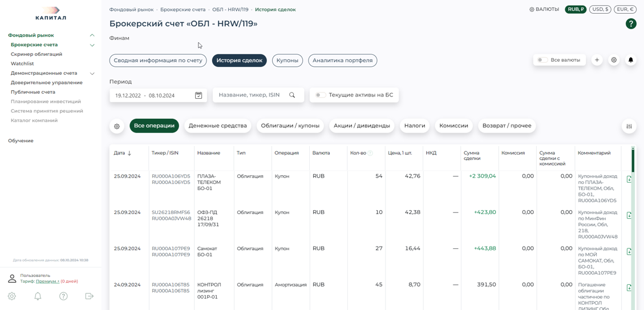
Task: Filter by Налоги
Action: [x=415, y=126]
